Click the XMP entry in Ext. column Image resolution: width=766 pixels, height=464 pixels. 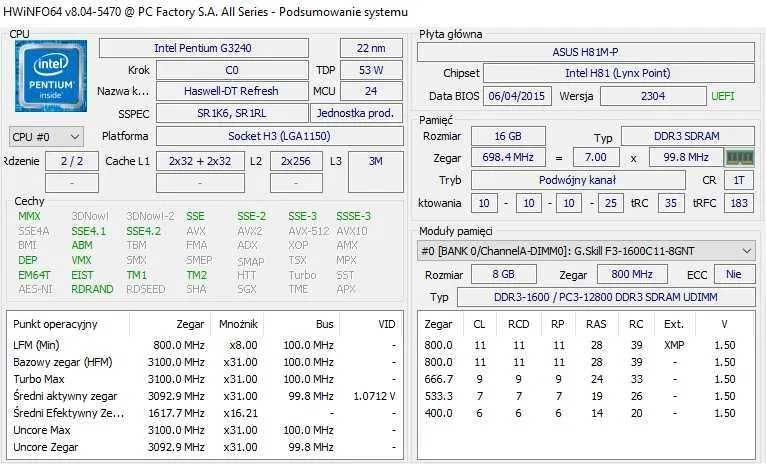(674, 345)
